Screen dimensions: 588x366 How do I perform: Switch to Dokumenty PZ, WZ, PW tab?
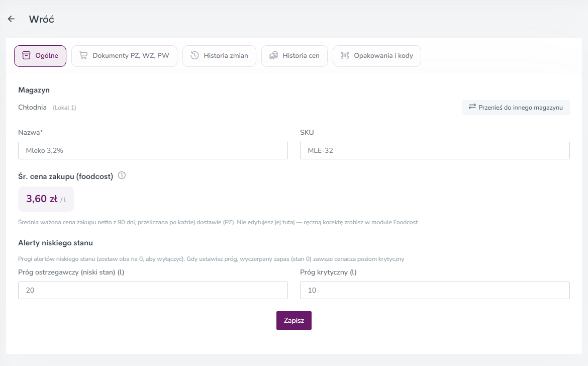tap(124, 56)
